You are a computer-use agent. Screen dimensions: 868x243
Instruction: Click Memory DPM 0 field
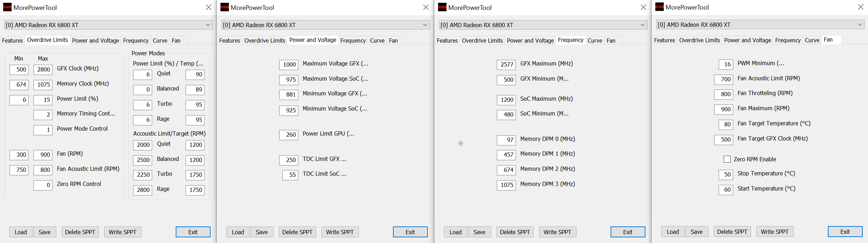pos(506,140)
